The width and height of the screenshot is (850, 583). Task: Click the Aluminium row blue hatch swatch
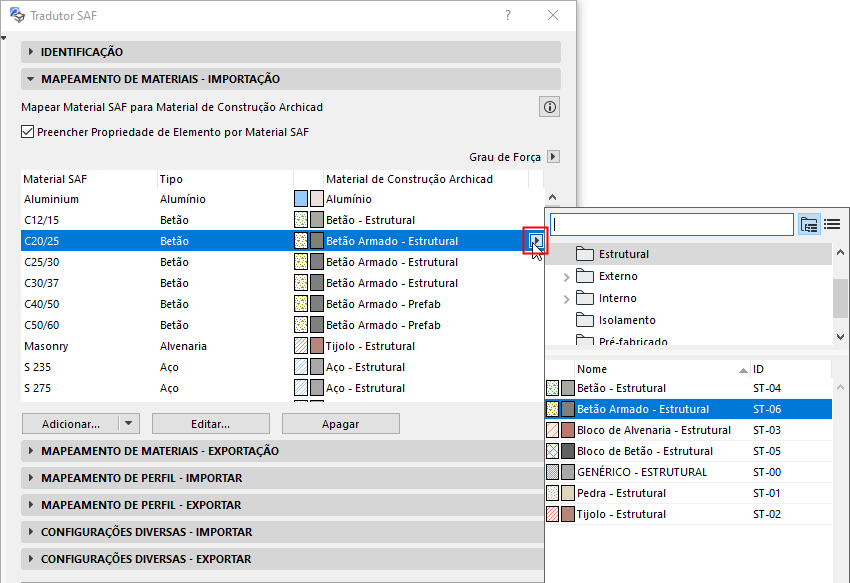[x=301, y=198]
